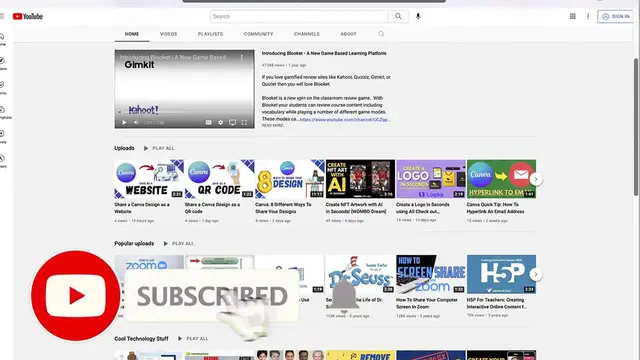Click the search magnifier button
This screenshot has width=640, height=360.
pos(398,16)
